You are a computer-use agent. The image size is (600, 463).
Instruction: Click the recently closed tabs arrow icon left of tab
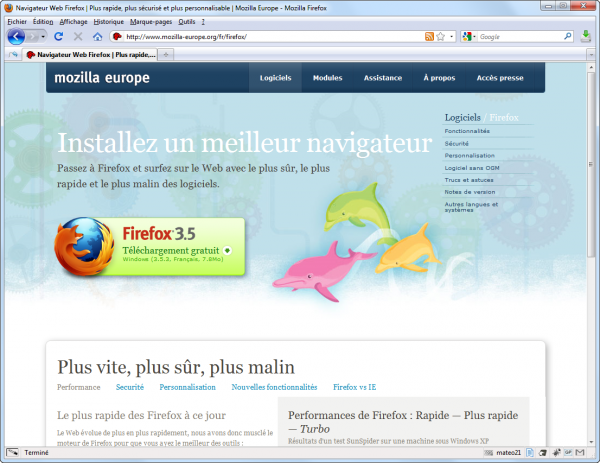click(x=13, y=55)
